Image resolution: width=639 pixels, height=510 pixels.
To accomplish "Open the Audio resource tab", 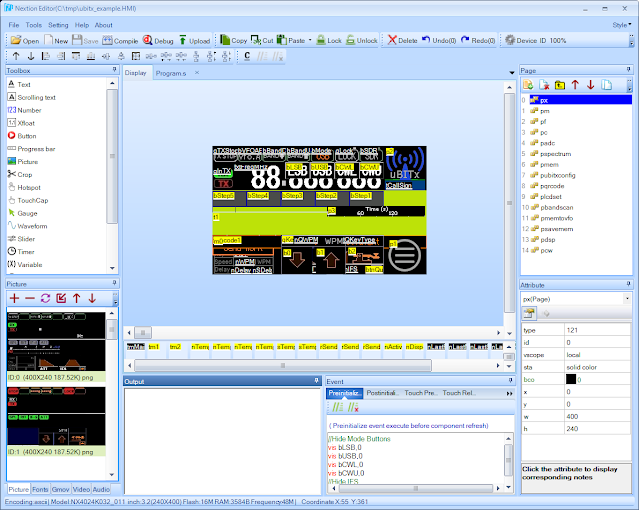I will coord(101,489).
